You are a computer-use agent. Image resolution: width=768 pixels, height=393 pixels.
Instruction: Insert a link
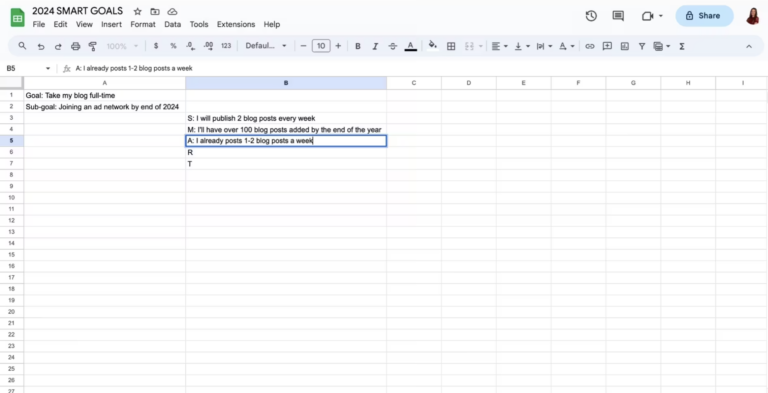tap(590, 46)
